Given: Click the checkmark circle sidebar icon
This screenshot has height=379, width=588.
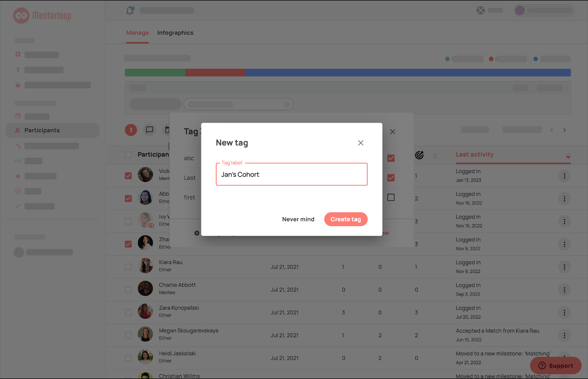Looking at the screenshot, I should pos(18,191).
